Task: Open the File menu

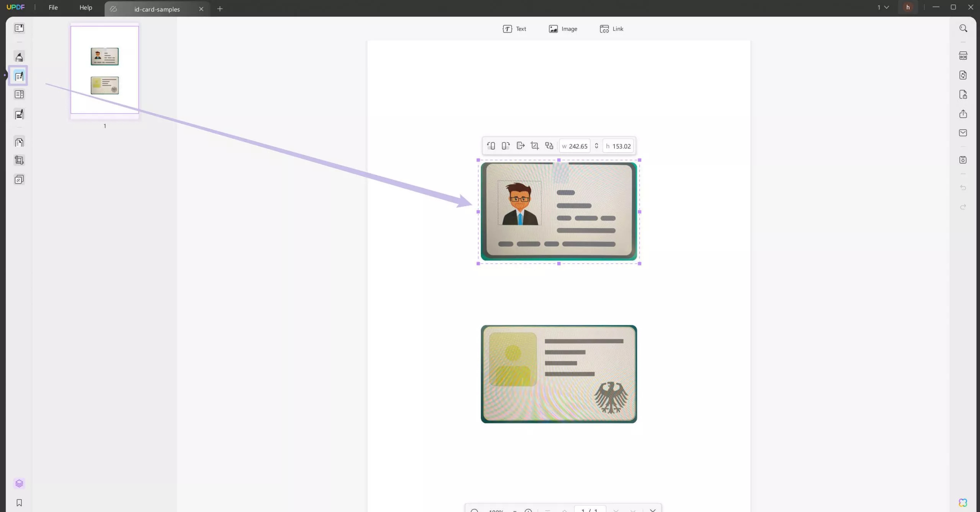Action: click(53, 8)
